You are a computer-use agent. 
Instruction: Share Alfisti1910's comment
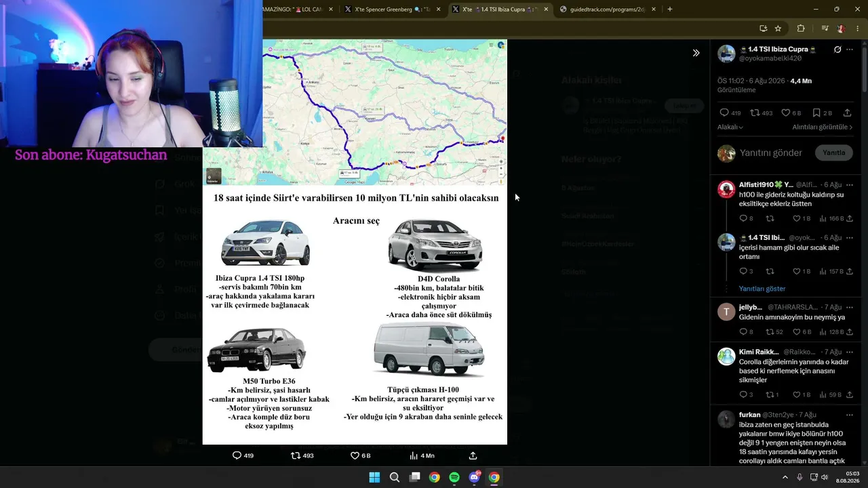(x=849, y=218)
